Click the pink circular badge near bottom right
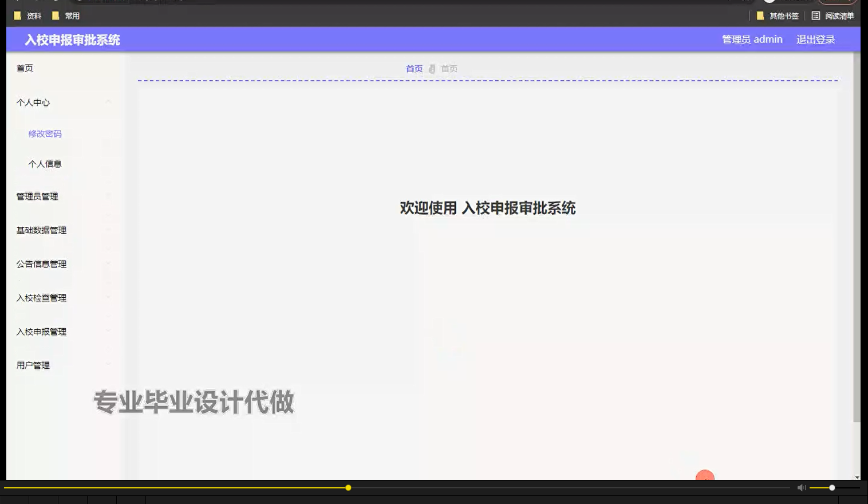 click(705, 477)
